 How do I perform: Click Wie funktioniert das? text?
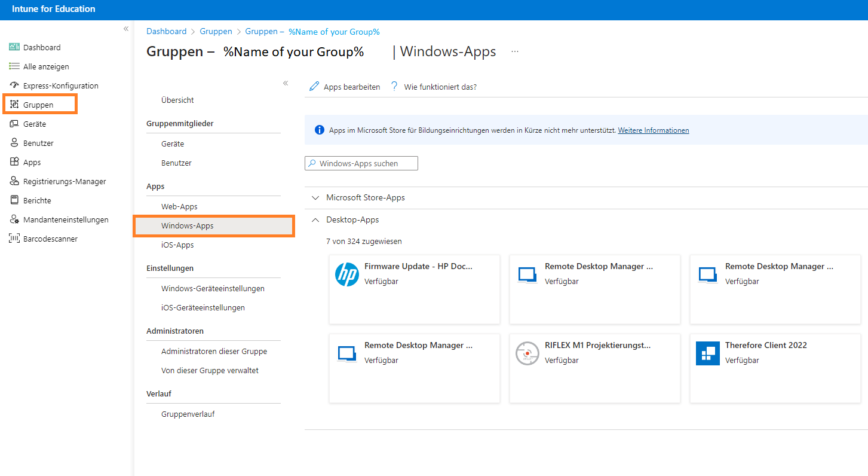pyautogui.click(x=440, y=87)
